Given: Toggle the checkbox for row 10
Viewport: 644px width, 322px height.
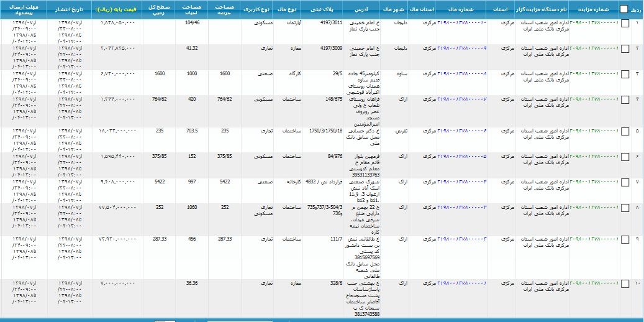Looking at the screenshot, I should (624, 283).
